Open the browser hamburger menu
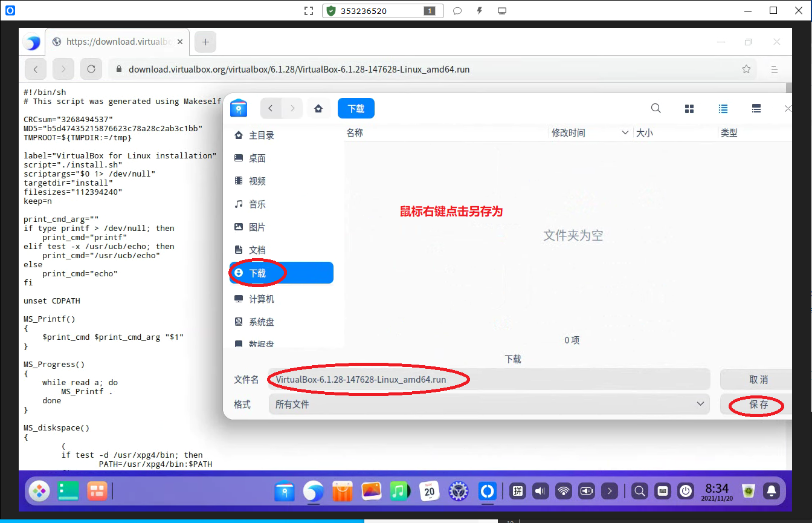This screenshot has width=812, height=523. point(775,70)
